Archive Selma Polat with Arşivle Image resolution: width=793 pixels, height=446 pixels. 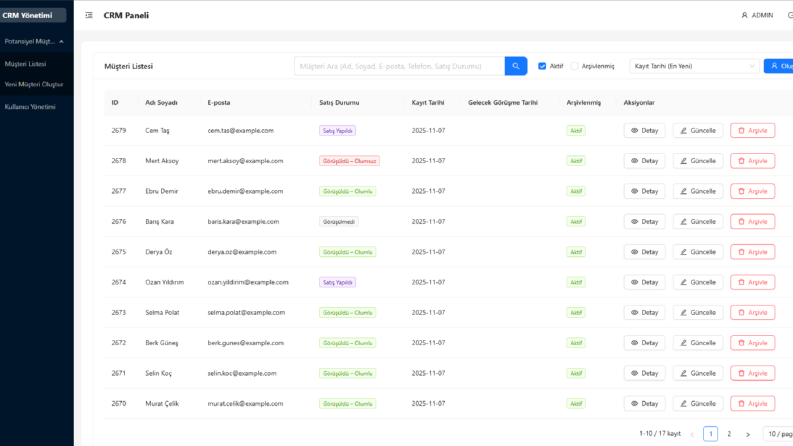[753, 313]
